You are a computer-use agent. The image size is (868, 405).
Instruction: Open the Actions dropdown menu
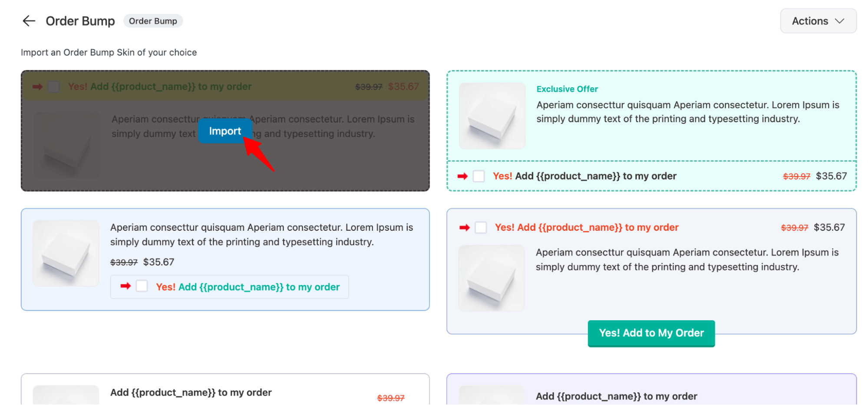(x=818, y=21)
